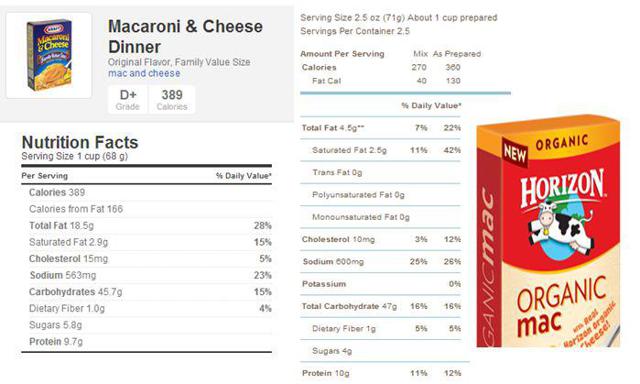The image size is (640, 384).
Task: Click the NEW ribbon on Horizon box
Action: click(x=515, y=152)
